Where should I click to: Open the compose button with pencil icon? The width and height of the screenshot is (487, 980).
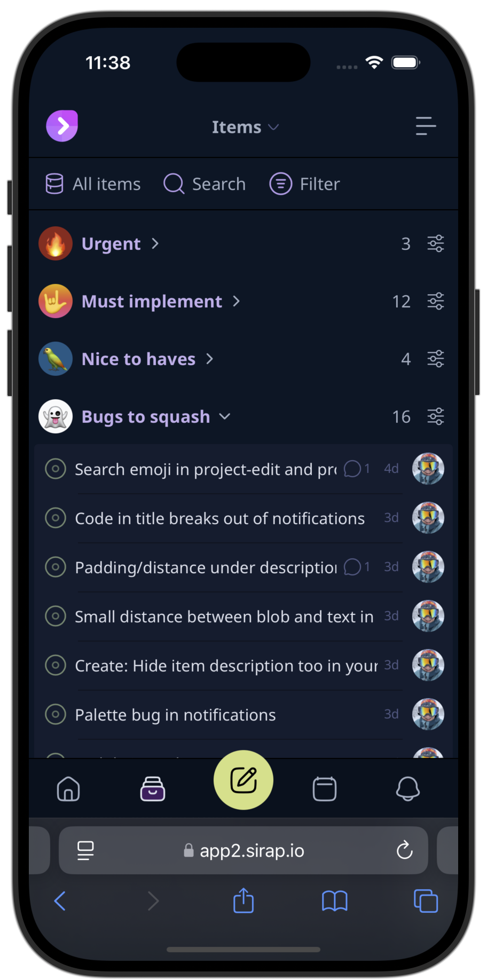click(x=243, y=780)
